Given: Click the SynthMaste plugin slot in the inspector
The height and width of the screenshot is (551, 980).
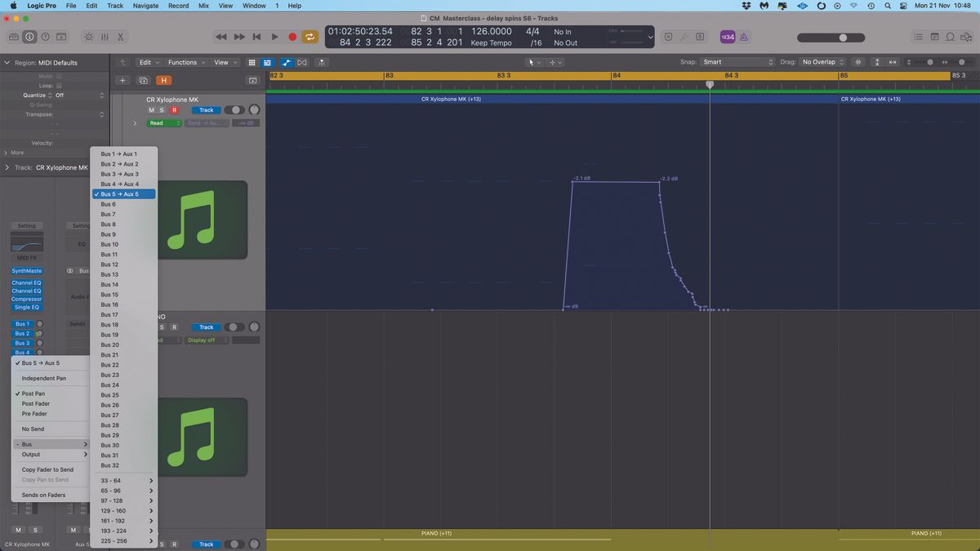Looking at the screenshot, I should [26, 270].
